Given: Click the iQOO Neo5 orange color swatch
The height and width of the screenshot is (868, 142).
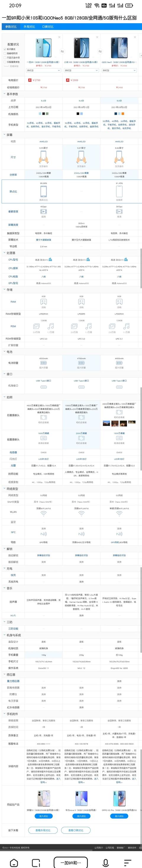Looking at the screenshot, I should [123, 114].
